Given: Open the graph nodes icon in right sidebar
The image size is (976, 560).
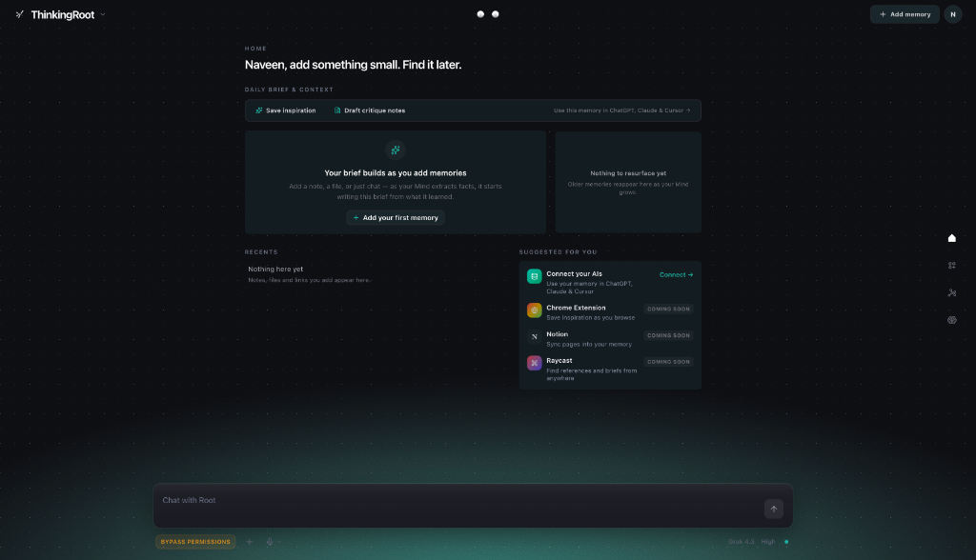Looking at the screenshot, I should [952, 293].
